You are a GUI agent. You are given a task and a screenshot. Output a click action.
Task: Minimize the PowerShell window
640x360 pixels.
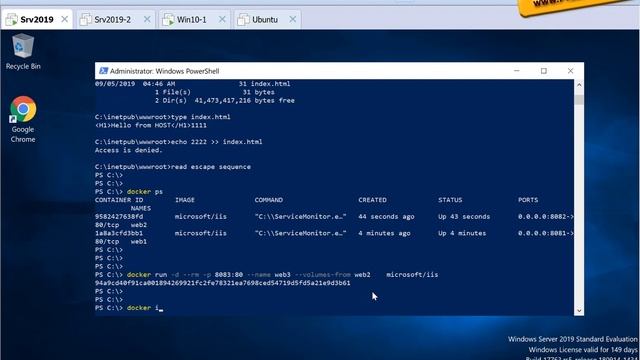(517, 71)
